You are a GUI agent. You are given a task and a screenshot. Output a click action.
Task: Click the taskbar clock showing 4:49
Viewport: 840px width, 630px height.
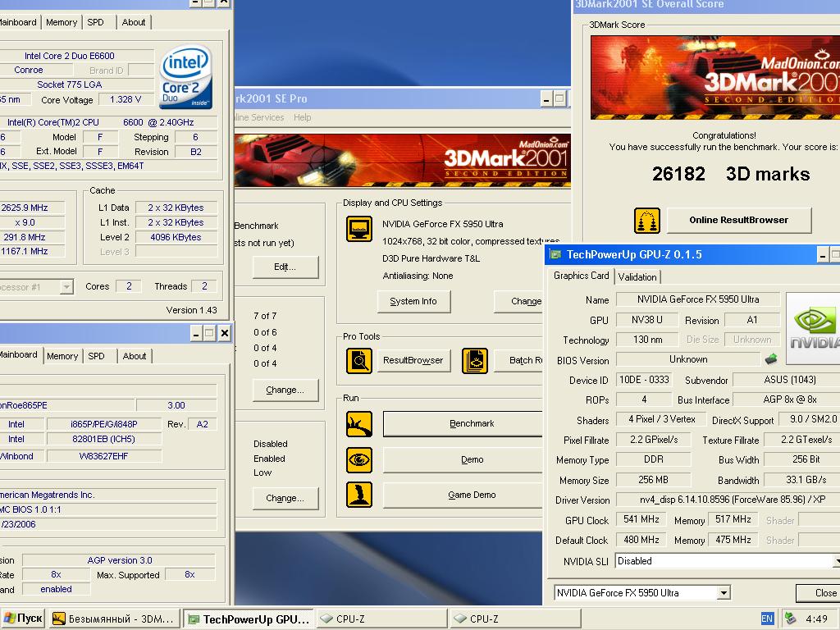click(816, 619)
